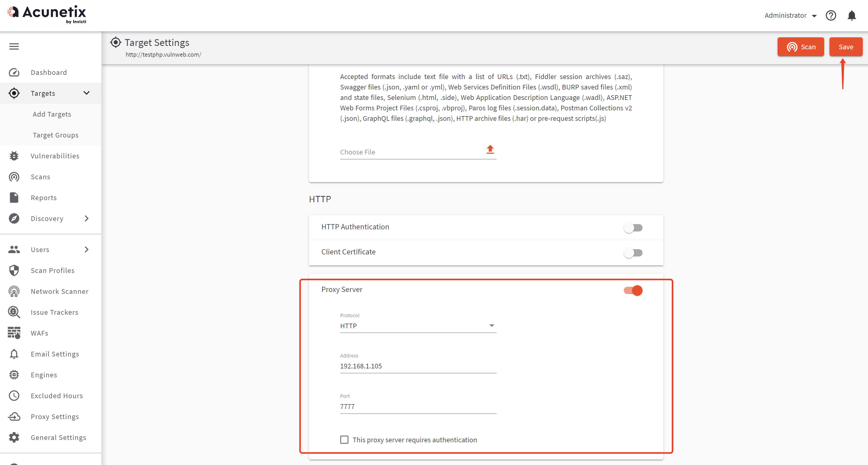
Task: Click the upload file arrow icon
Action: (490, 149)
